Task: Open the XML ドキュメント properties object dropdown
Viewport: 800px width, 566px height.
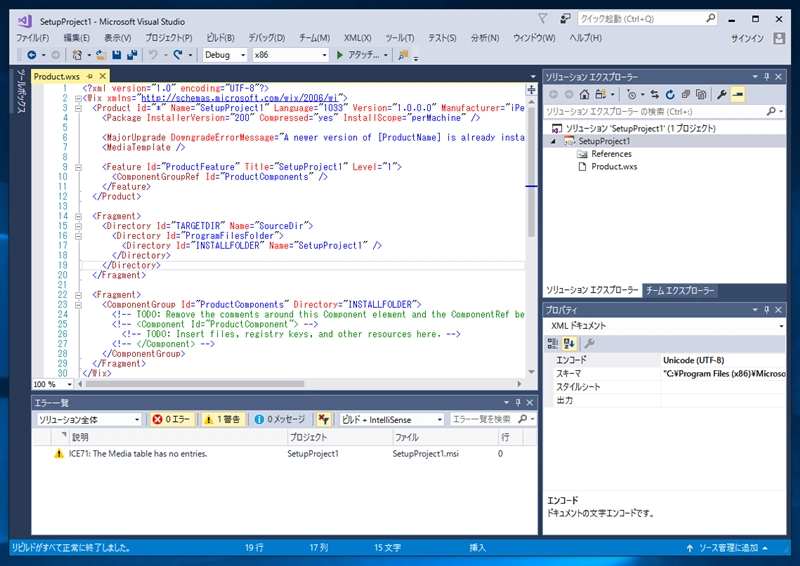Action: (665, 326)
